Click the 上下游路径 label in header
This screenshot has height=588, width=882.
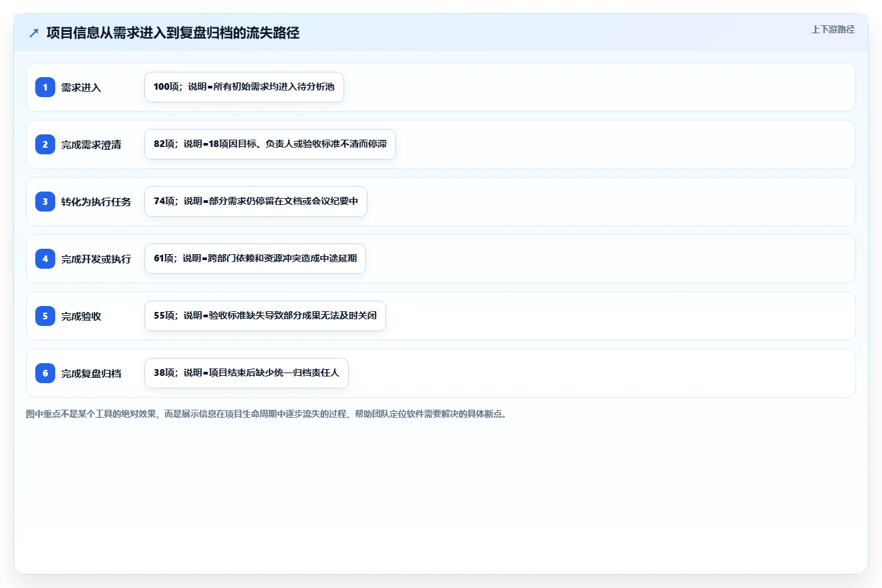coord(833,30)
